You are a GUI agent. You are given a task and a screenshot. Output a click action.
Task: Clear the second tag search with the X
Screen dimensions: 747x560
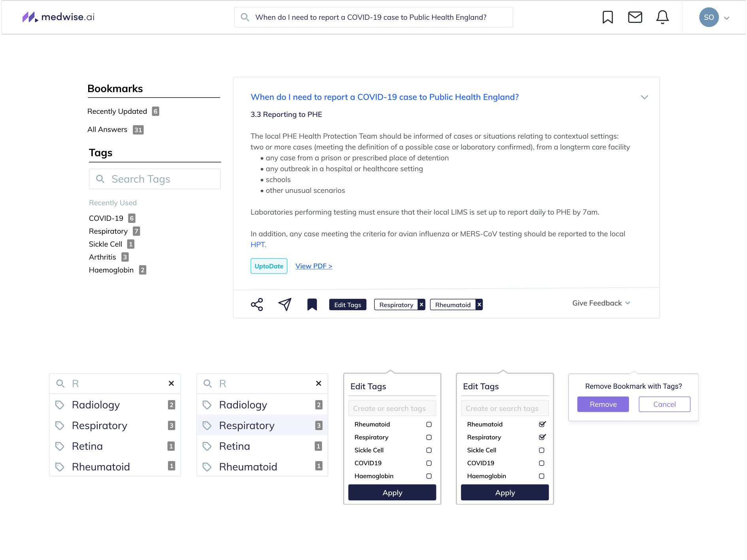319,383
